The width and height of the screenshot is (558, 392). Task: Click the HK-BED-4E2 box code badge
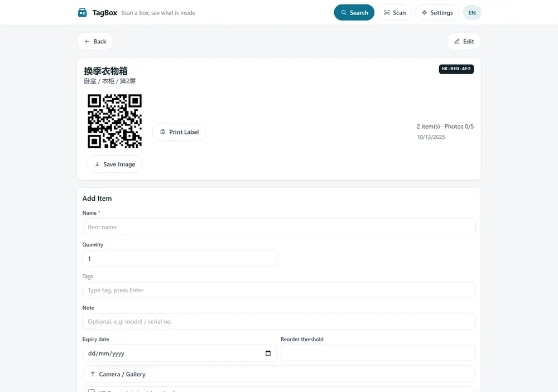(456, 69)
